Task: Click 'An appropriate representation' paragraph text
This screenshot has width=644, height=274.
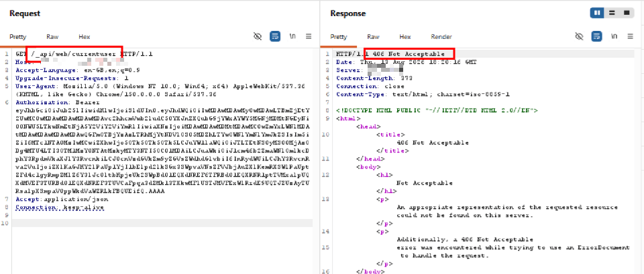Action: [x=507, y=211]
